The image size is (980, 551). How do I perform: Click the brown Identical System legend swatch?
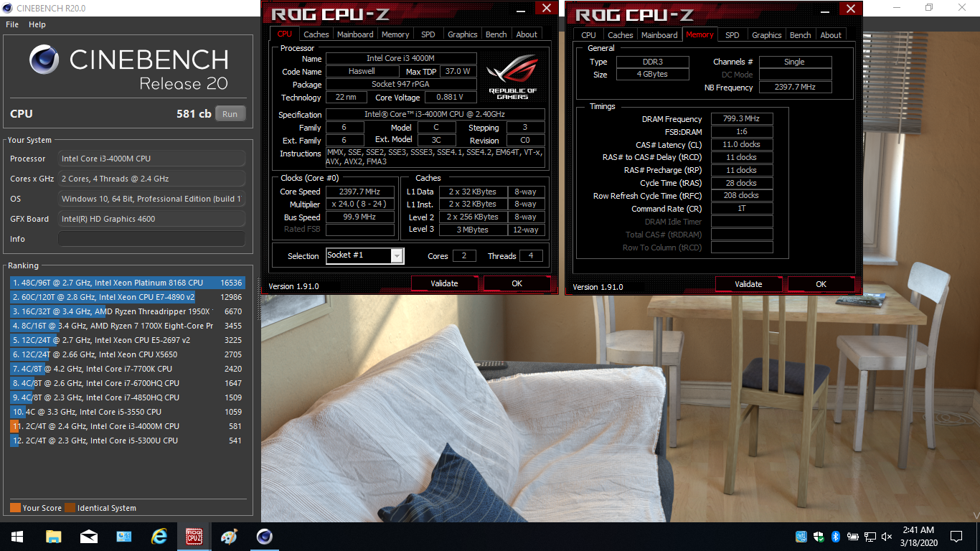(x=70, y=508)
